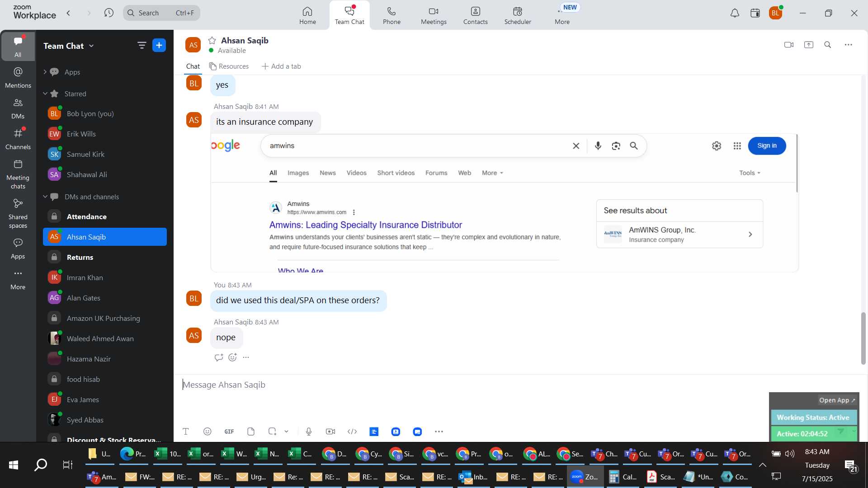Viewport: 868px width, 488px height.
Task: Open Shared spaces in left rail
Action: tap(18, 214)
